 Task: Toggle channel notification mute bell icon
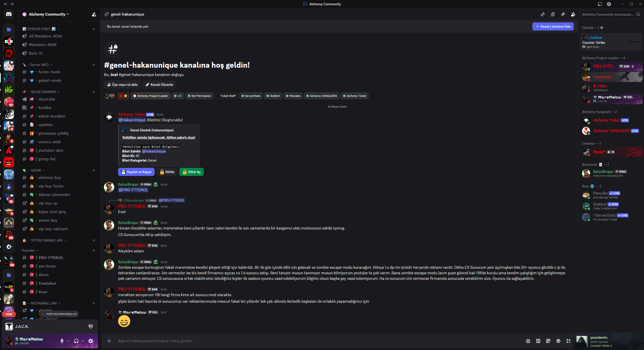pyautogui.click(x=553, y=14)
